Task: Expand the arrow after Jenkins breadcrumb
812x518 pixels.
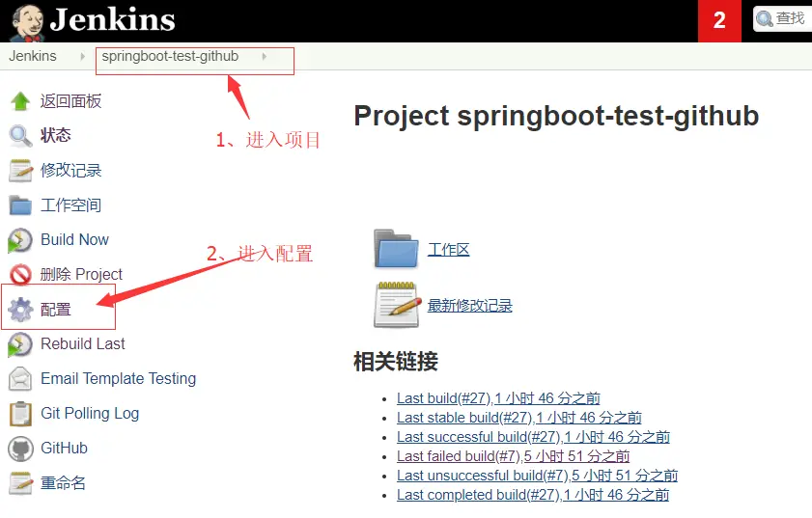Action: [x=82, y=56]
